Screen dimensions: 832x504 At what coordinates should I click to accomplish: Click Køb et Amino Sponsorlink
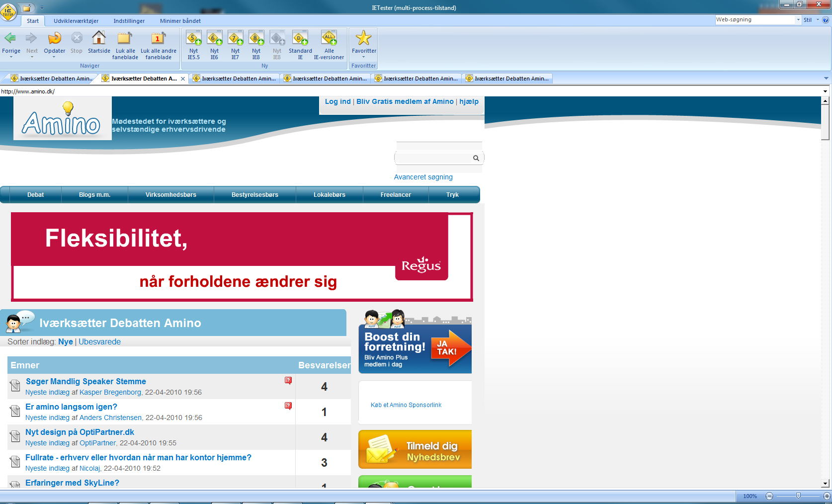tap(406, 405)
